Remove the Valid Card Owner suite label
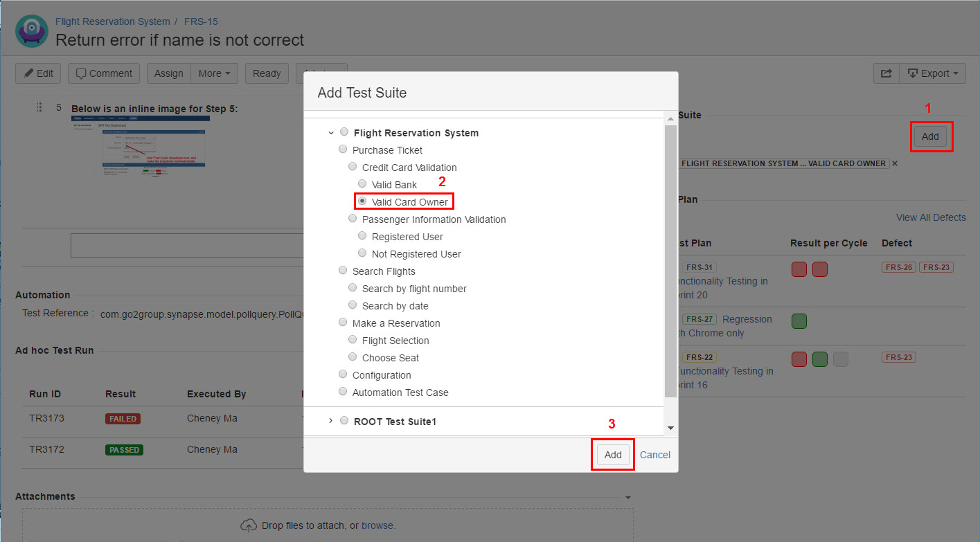Screen dimensions: 980x542 (895, 163)
